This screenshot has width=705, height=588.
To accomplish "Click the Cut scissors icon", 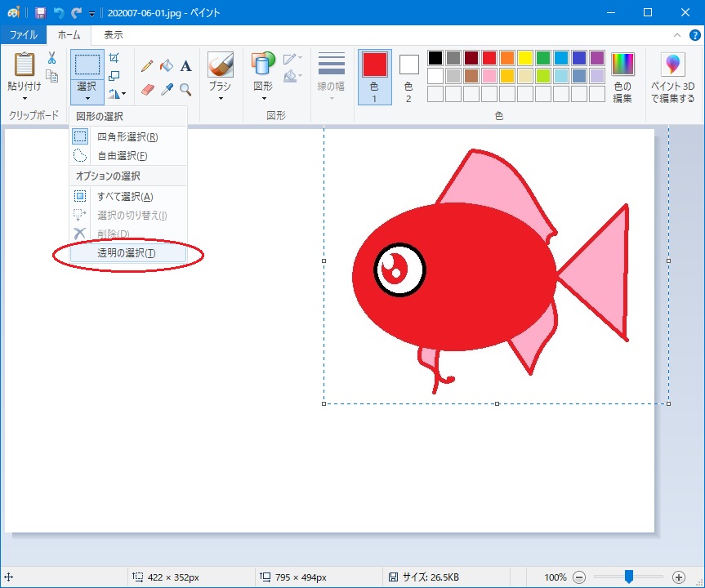I will point(51,57).
